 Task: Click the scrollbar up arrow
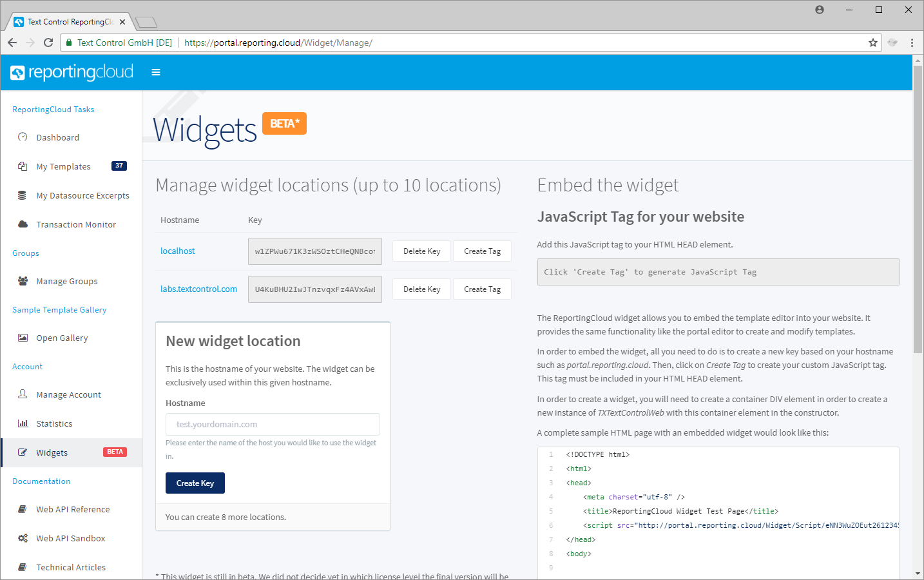918,60
